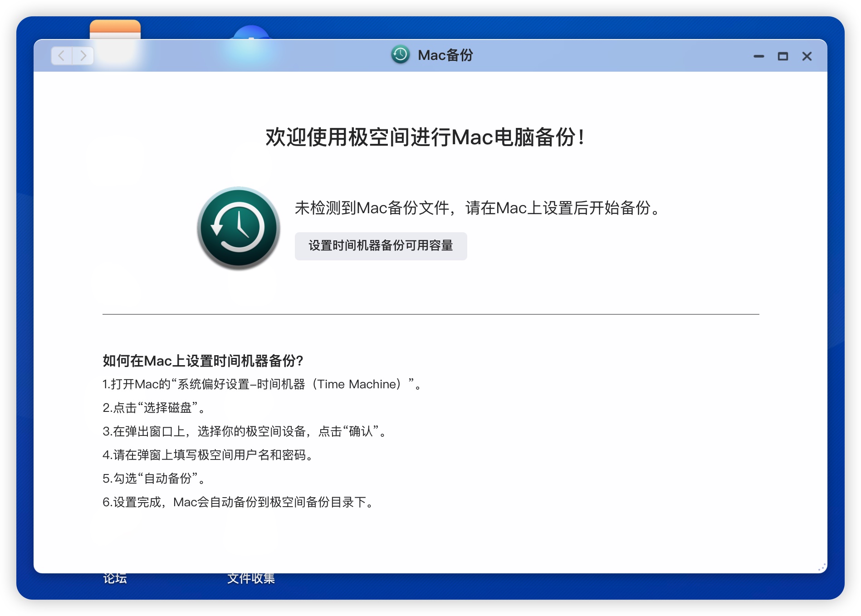Viewport: 861px width, 616px height.
Task: Open the 文件收集 desktop shortcut behind the window
Action: 251,579
